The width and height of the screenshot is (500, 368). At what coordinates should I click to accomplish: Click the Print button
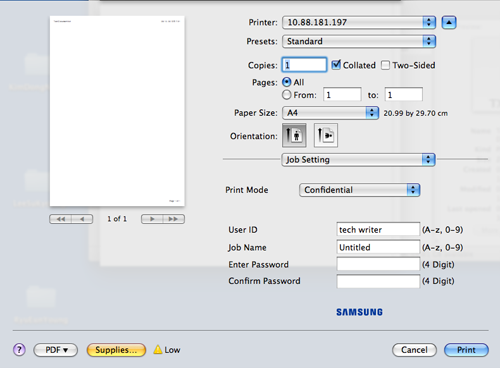point(466,350)
